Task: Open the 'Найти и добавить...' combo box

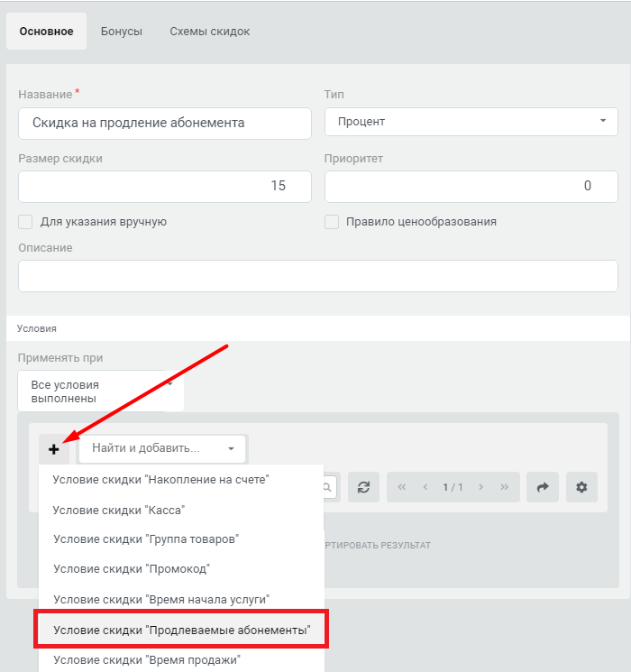Action: pyautogui.click(x=162, y=448)
